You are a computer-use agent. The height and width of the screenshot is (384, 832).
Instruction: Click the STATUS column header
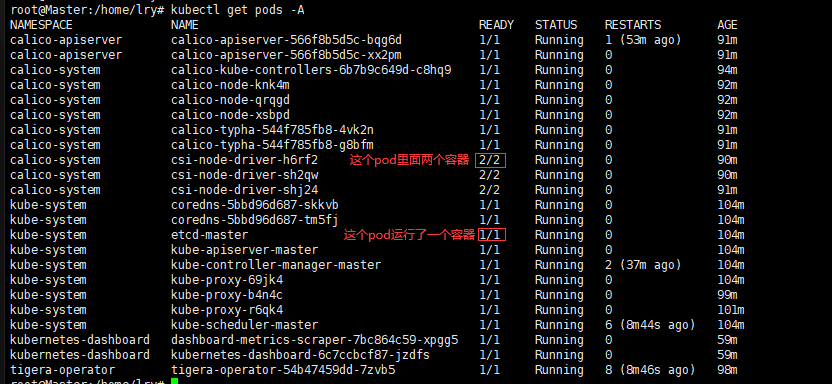pyautogui.click(x=556, y=25)
